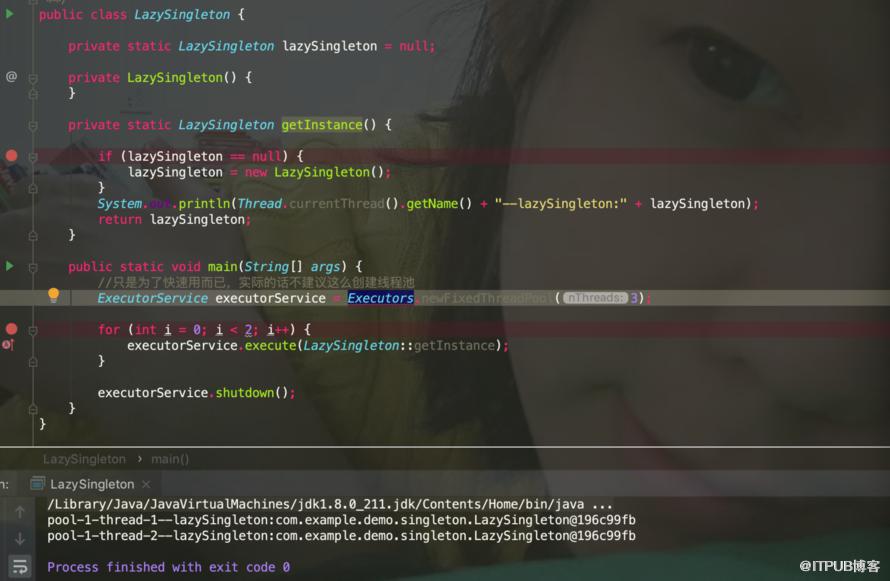Collapse the main method using its fold marker
The height and width of the screenshot is (581, 890).
(x=33, y=267)
